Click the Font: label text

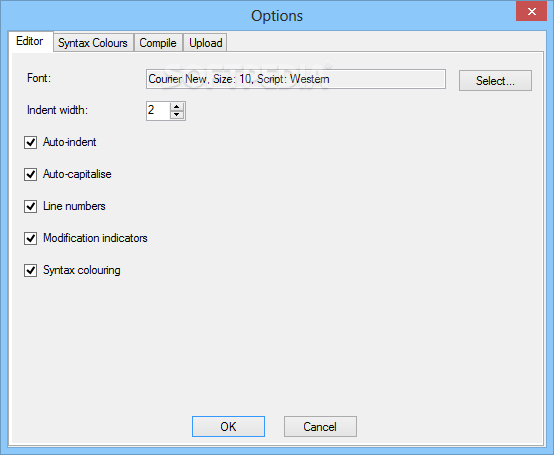point(39,78)
